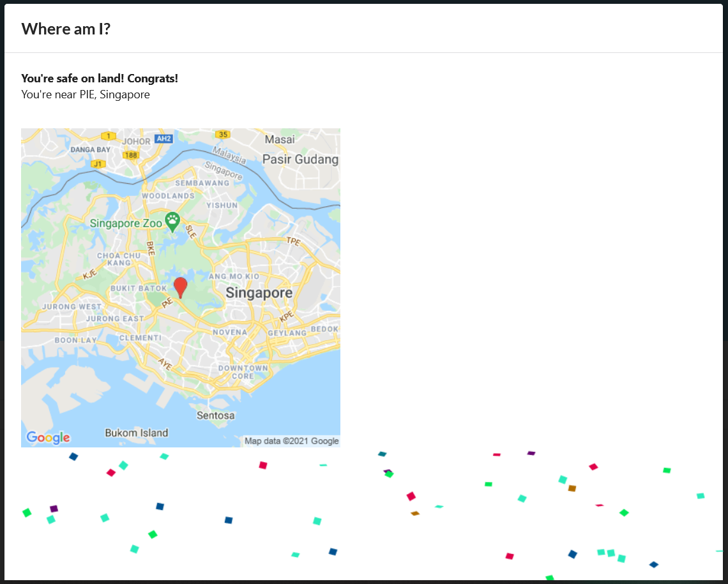
Task: Click the 'Singapore Zoo' map label
Action: [x=126, y=223]
